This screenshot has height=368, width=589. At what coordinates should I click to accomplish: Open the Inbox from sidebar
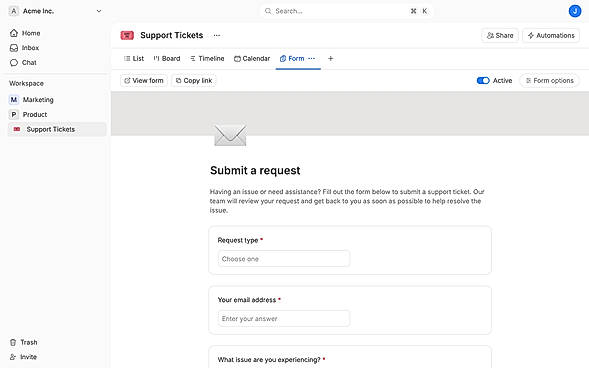24,48
